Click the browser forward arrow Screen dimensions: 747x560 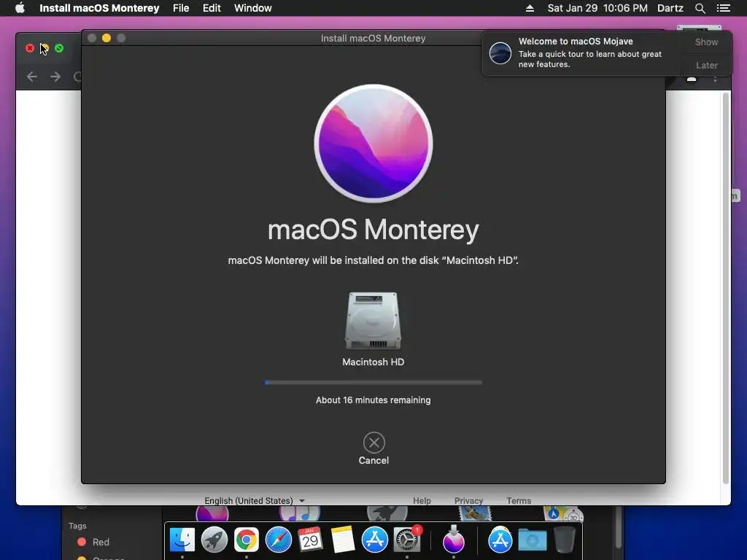tap(55, 77)
